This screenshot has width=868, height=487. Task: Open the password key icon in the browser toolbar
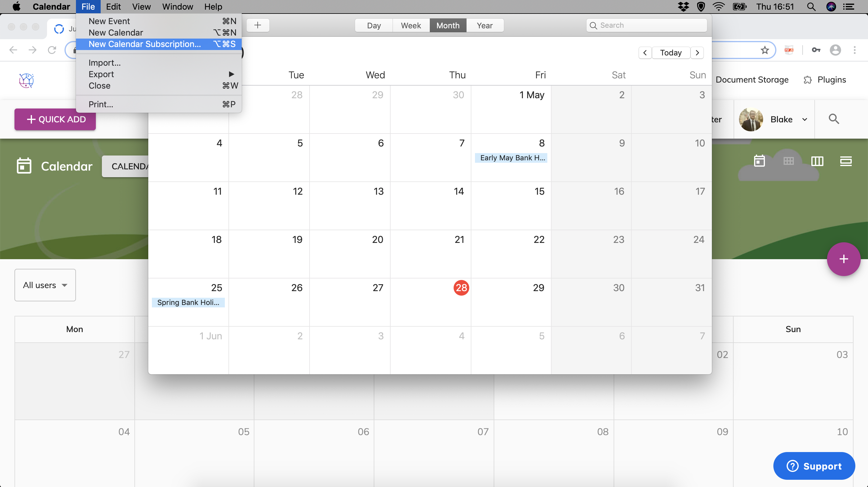coord(816,50)
